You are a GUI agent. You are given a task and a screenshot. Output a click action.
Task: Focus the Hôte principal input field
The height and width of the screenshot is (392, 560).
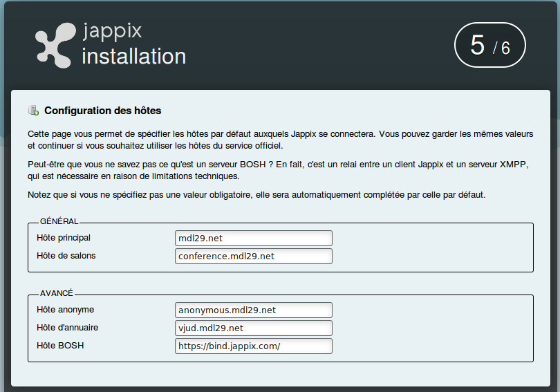point(254,239)
